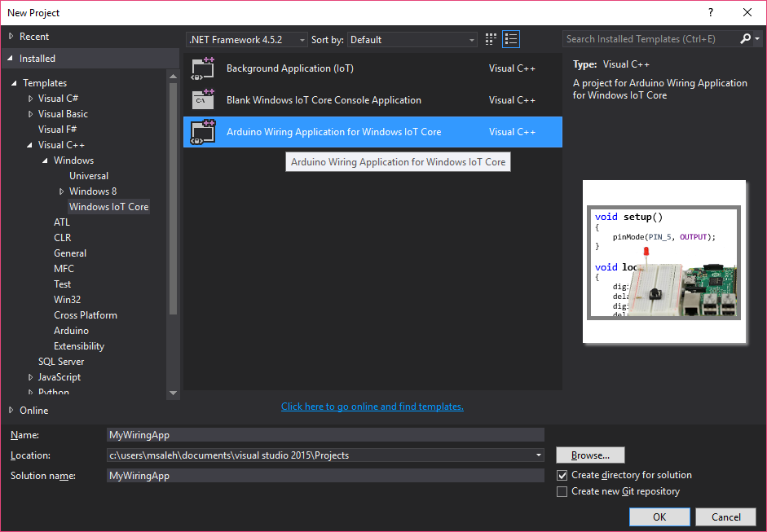Click the Cancel button
The width and height of the screenshot is (767, 532).
(x=726, y=517)
